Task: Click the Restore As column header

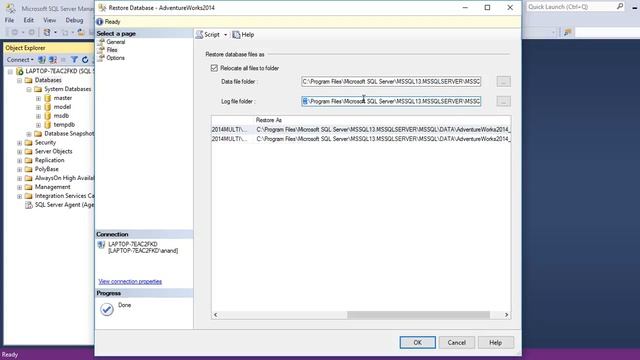Action: [269, 120]
